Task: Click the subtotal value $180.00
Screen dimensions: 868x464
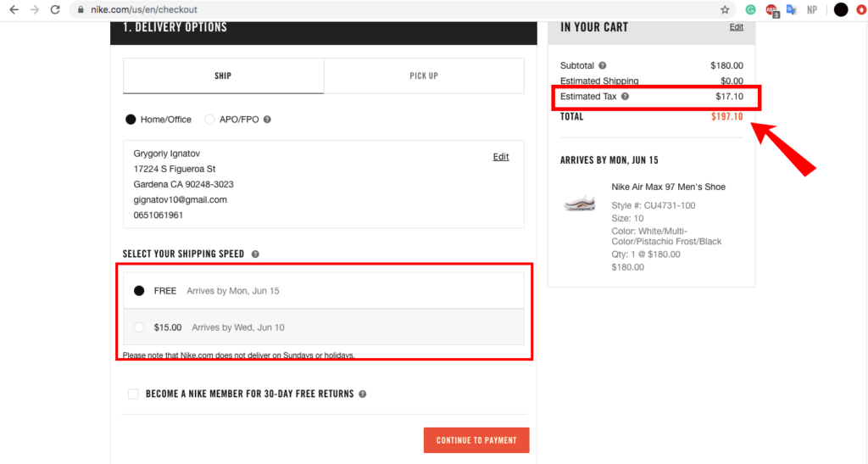Action: point(726,65)
